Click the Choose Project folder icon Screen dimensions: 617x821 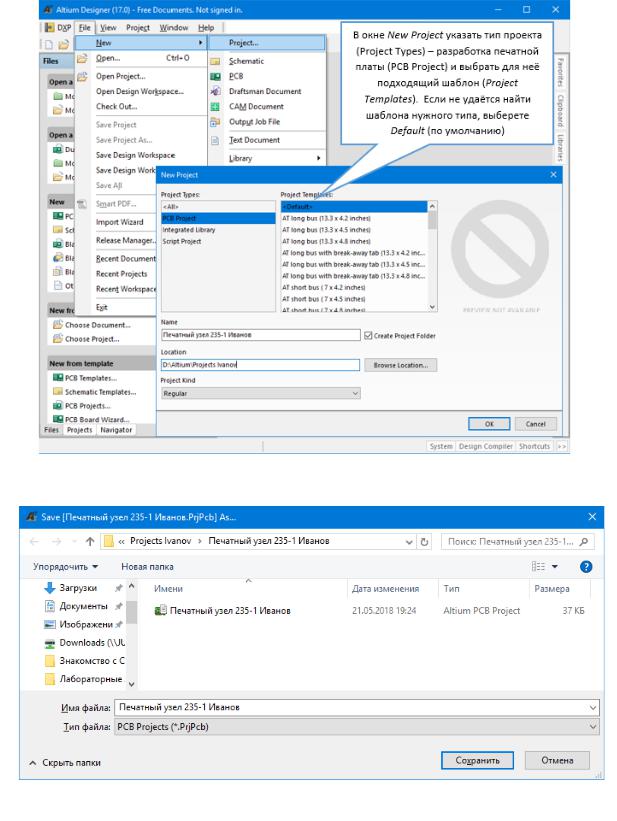pos(58,339)
